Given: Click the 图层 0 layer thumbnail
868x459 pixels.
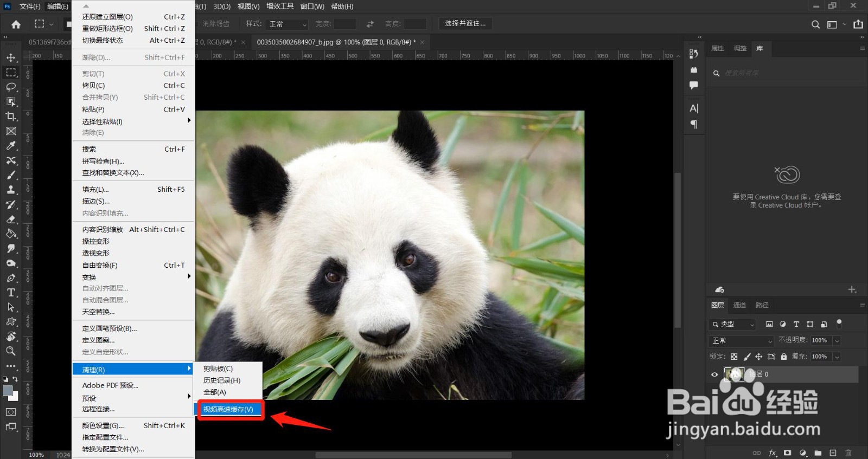Looking at the screenshot, I should tap(735, 374).
